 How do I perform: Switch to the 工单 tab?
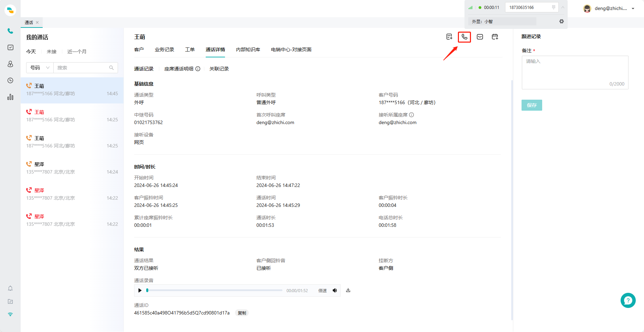point(190,49)
